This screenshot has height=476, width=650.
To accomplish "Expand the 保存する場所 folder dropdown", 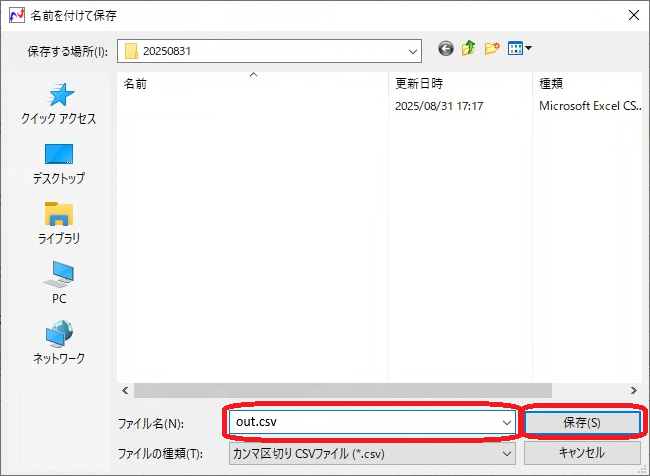I will (x=412, y=51).
